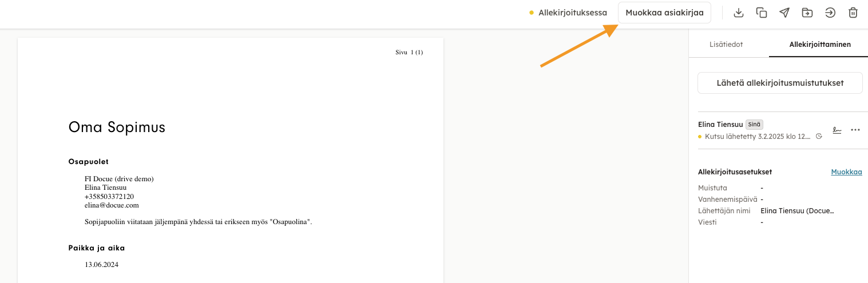Switch to the Lisätiedot tab
The width and height of the screenshot is (868, 283).
tap(726, 44)
